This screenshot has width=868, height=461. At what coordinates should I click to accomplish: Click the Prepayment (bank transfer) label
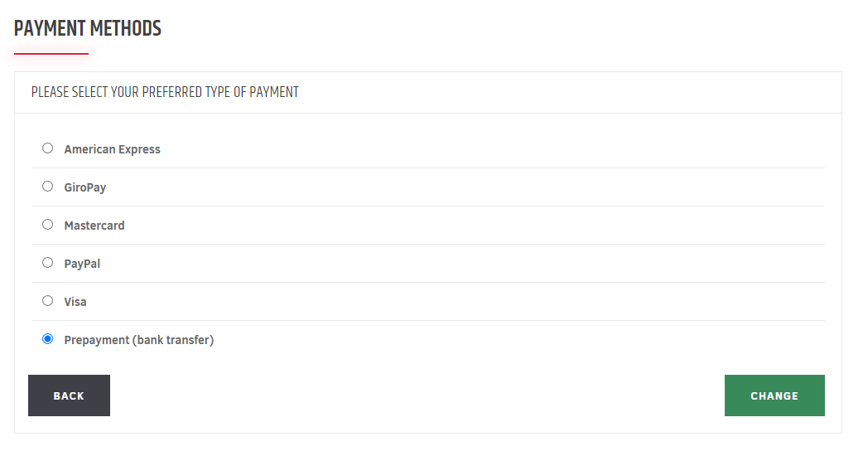point(138,340)
